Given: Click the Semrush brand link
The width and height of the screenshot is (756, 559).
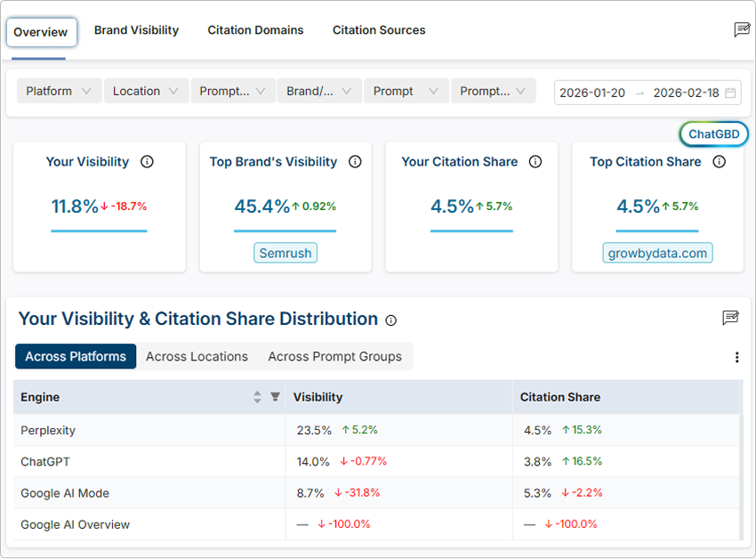Looking at the screenshot, I should 285,253.
